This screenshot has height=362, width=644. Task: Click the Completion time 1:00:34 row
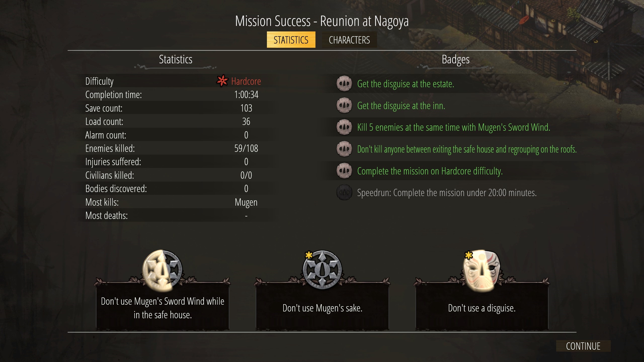click(x=174, y=95)
